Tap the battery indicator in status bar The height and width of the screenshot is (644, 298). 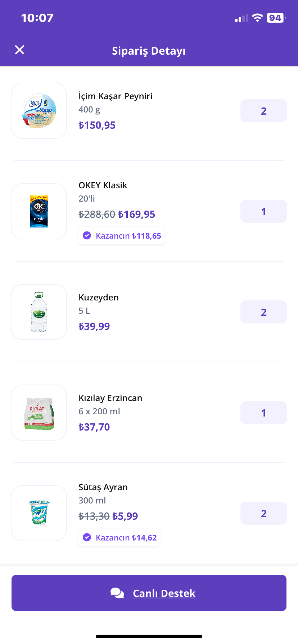(276, 18)
